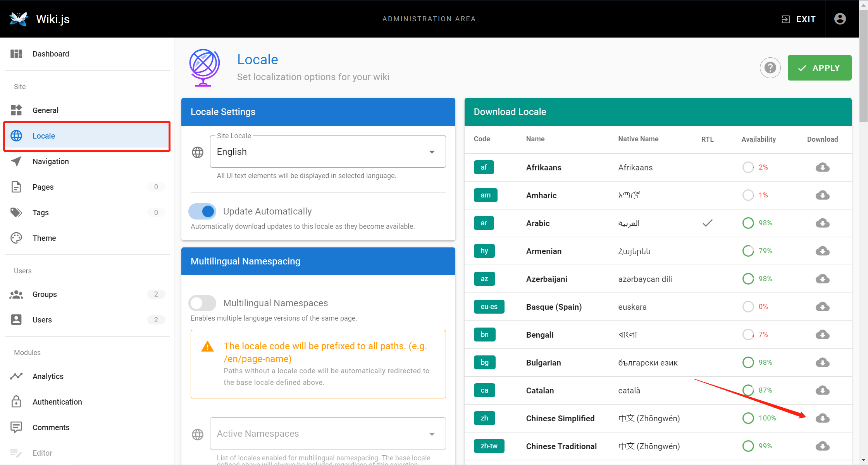Open the Navigation settings icon
868x465 pixels.
16,161
